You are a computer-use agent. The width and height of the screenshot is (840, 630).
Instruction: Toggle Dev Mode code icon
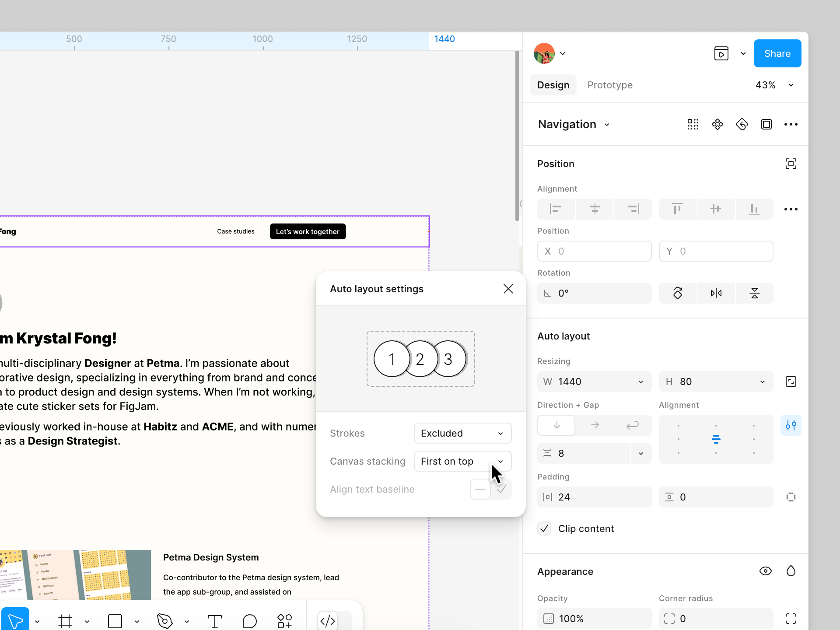328,620
